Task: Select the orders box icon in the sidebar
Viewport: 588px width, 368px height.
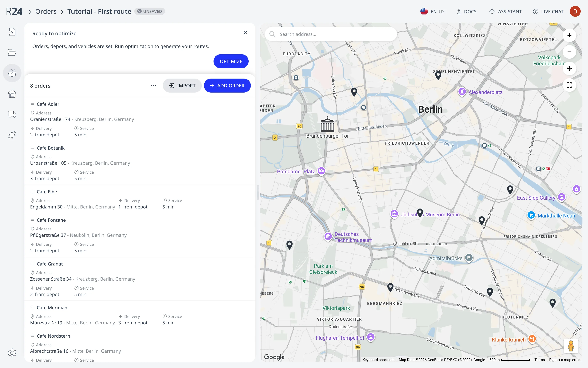Action: pyautogui.click(x=12, y=73)
